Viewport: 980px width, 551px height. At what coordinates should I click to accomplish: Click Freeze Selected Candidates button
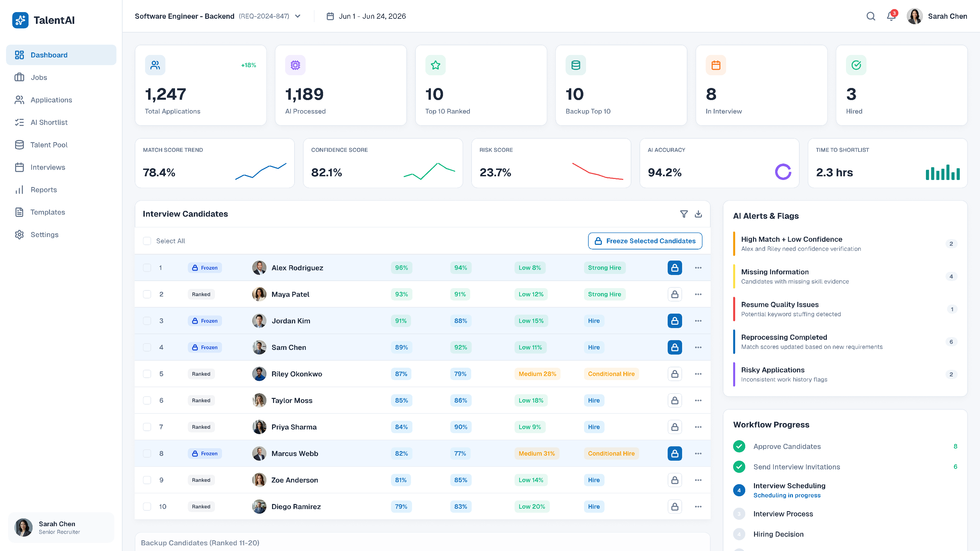[x=645, y=241]
